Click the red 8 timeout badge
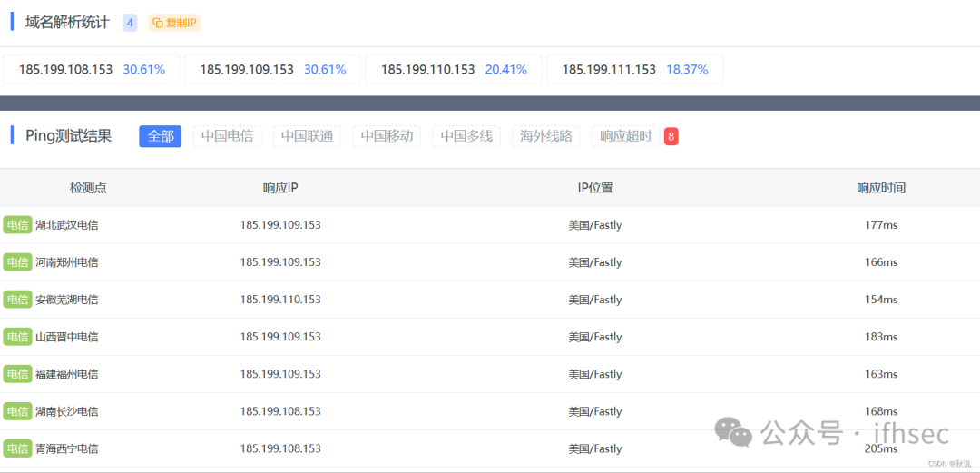 [x=671, y=136]
